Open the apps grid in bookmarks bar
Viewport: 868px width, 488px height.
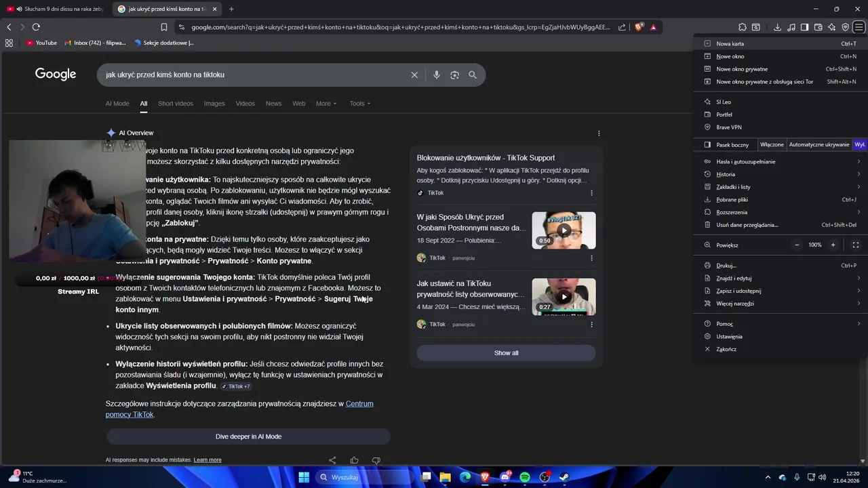click(9, 43)
